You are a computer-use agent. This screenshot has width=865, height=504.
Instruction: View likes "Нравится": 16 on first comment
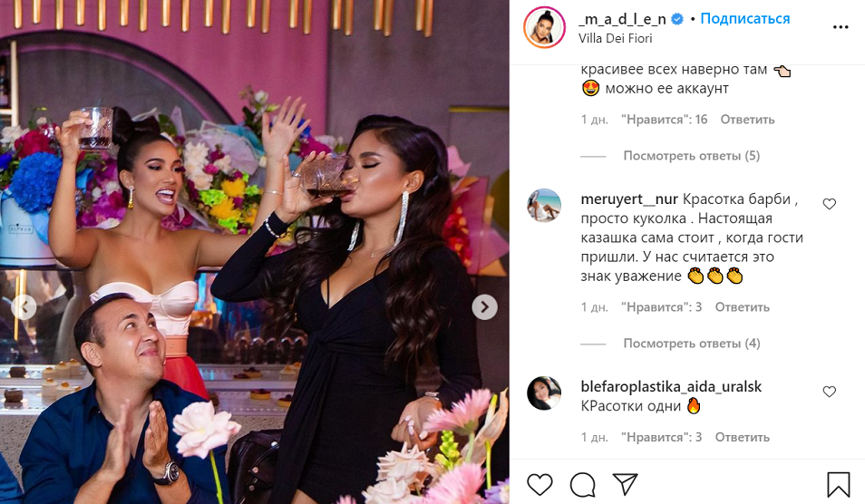[665, 120]
